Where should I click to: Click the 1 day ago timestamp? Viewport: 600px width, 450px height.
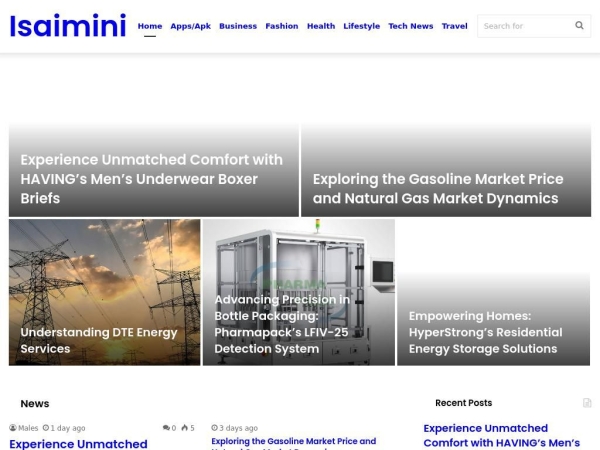pos(68,428)
